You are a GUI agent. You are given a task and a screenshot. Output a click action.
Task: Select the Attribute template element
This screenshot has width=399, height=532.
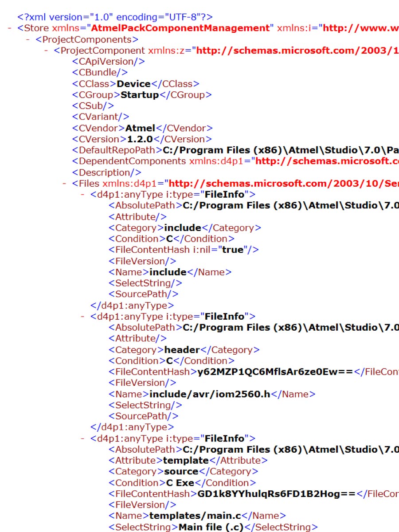pos(188,461)
